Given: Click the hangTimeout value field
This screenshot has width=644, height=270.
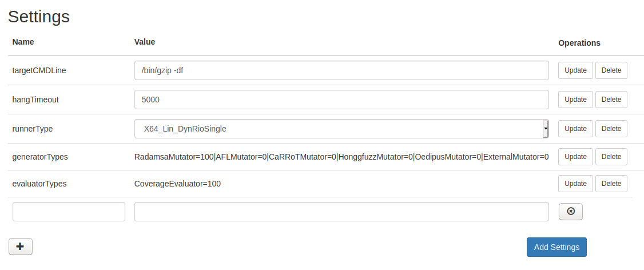Looking at the screenshot, I should (341, 100).
